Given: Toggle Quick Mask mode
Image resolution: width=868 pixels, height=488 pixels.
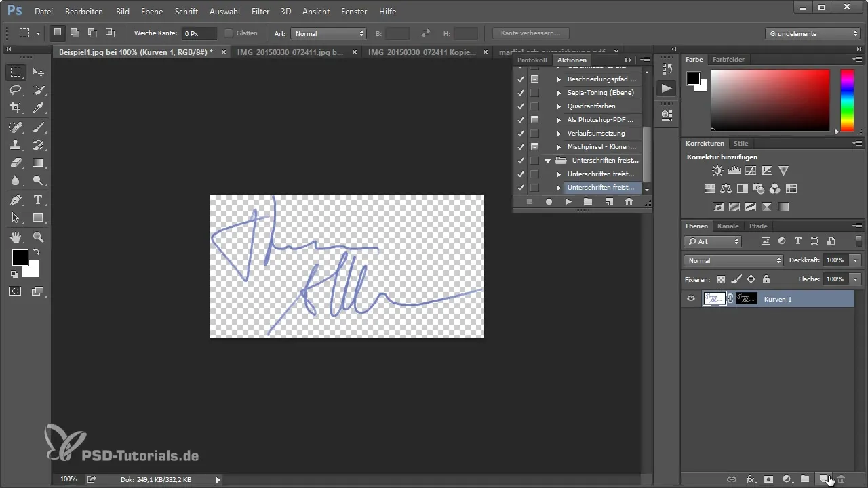Looking at the screenshot, I should click(16, 291).
